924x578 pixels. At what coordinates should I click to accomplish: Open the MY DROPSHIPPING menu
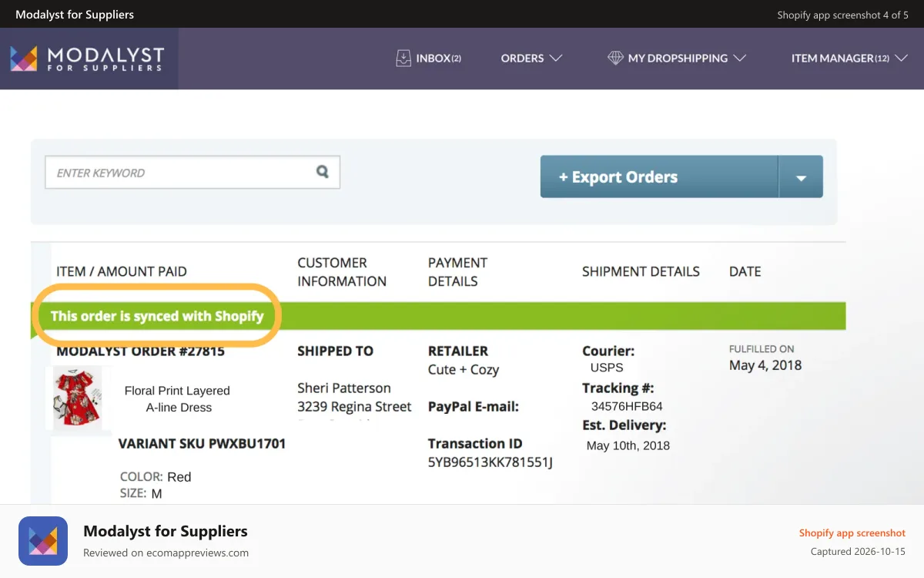pos(677,58)
